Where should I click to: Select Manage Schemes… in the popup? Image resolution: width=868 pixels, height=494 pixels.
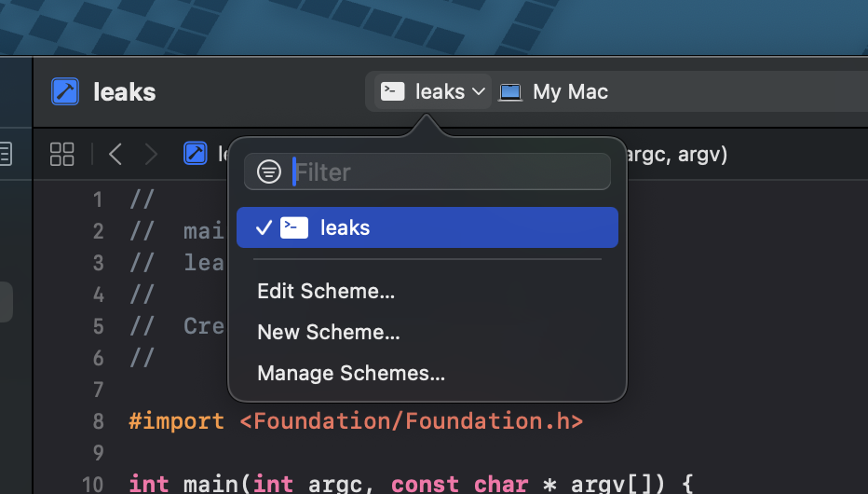point(351,374)
